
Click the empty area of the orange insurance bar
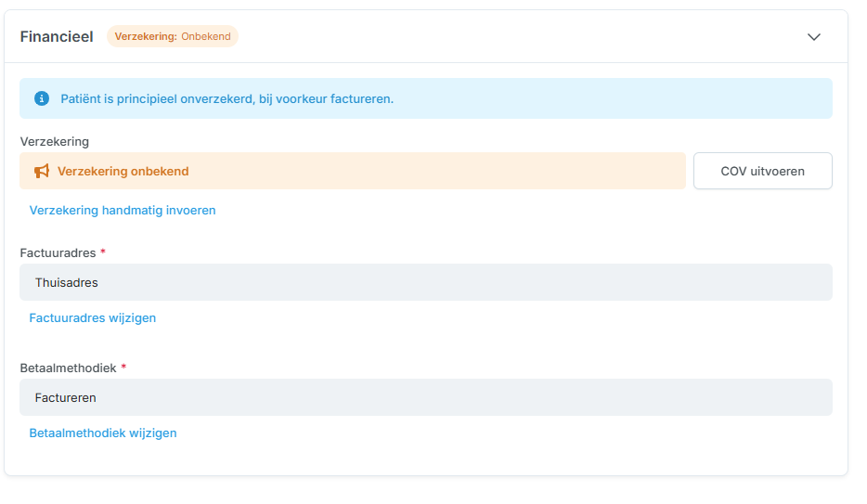[446, 171]
